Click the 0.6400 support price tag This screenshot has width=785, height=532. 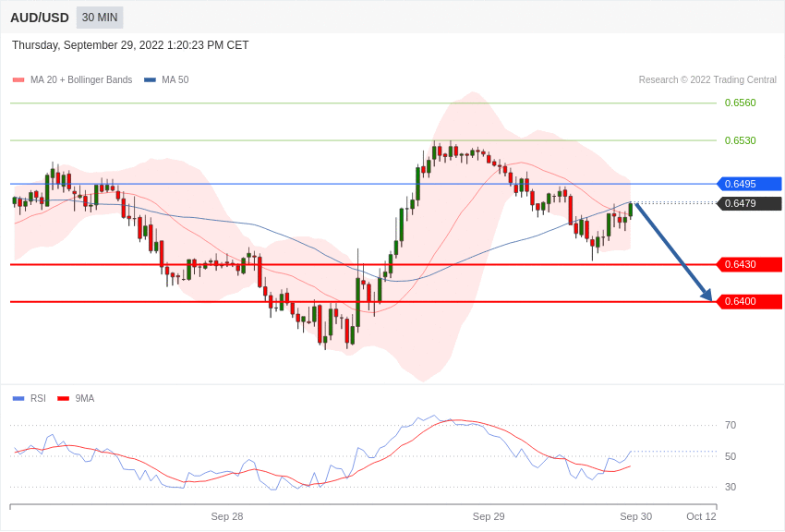(x=750, y=301)
